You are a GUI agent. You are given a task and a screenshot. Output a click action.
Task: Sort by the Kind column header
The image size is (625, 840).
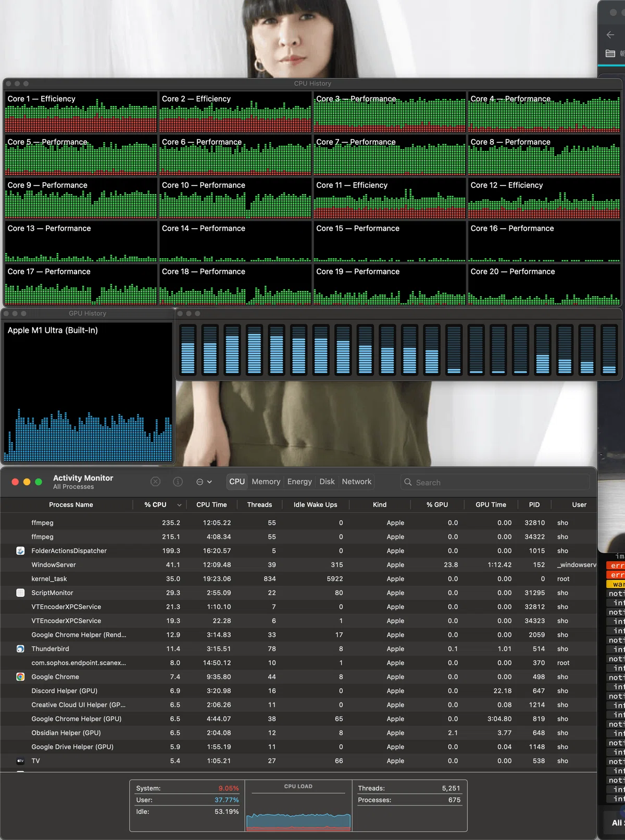pos(380,505)
